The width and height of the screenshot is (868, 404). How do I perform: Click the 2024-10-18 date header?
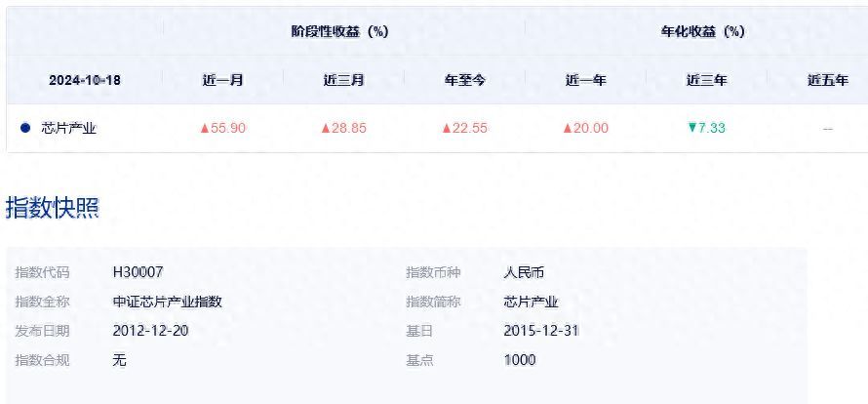click(x=85, y=80)
